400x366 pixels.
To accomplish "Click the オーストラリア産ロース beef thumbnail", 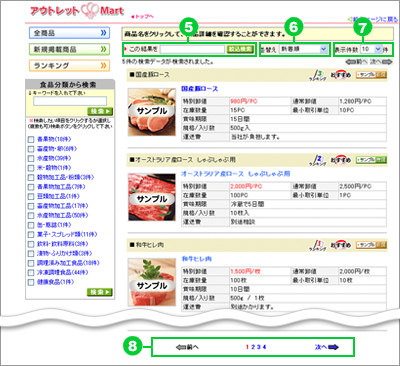I will click(x=152, y=197).
